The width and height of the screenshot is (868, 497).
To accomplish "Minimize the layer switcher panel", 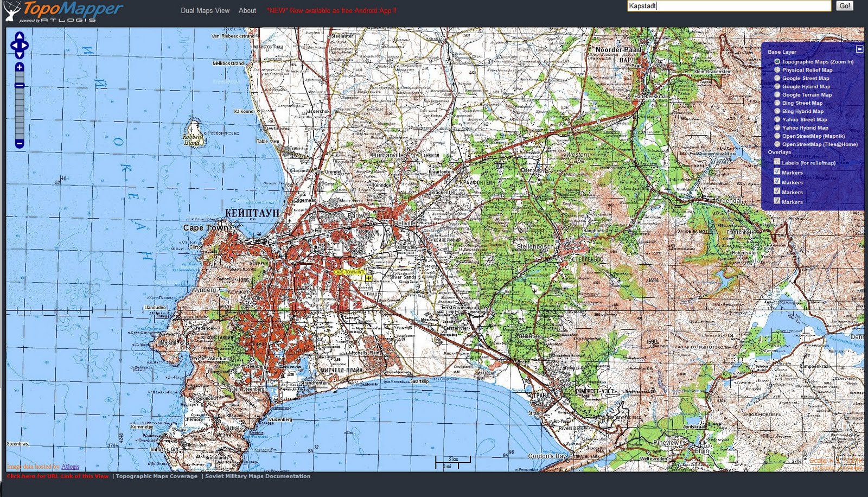I will pyautogui.click(x=859, y=49).
